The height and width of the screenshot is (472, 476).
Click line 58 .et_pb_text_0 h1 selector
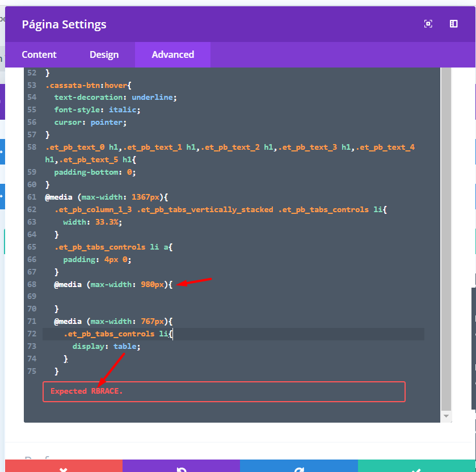(x=230, y=153)
